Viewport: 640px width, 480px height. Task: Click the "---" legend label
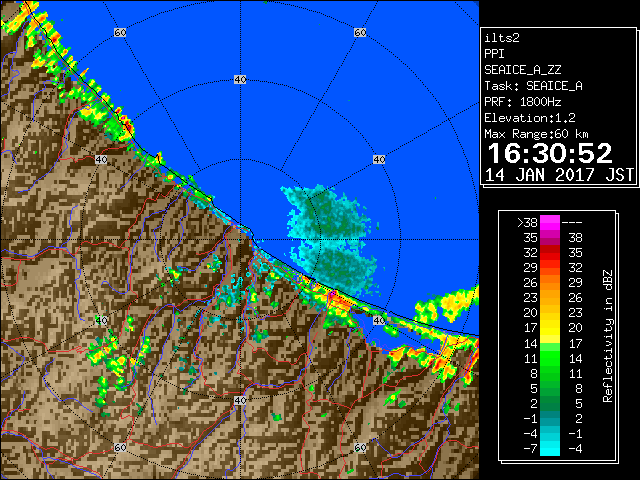[572, 223]
